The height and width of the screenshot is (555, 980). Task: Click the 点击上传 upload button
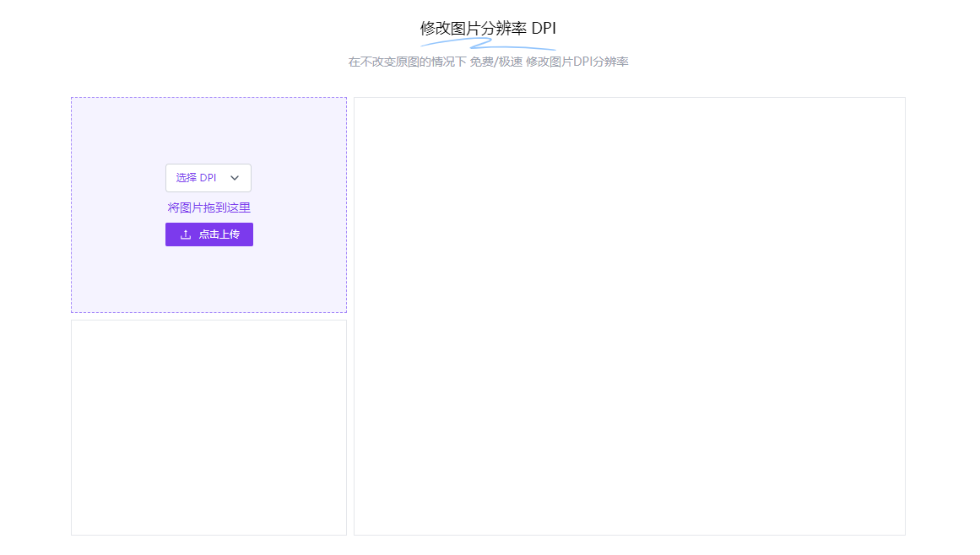[x=208, y=234]
